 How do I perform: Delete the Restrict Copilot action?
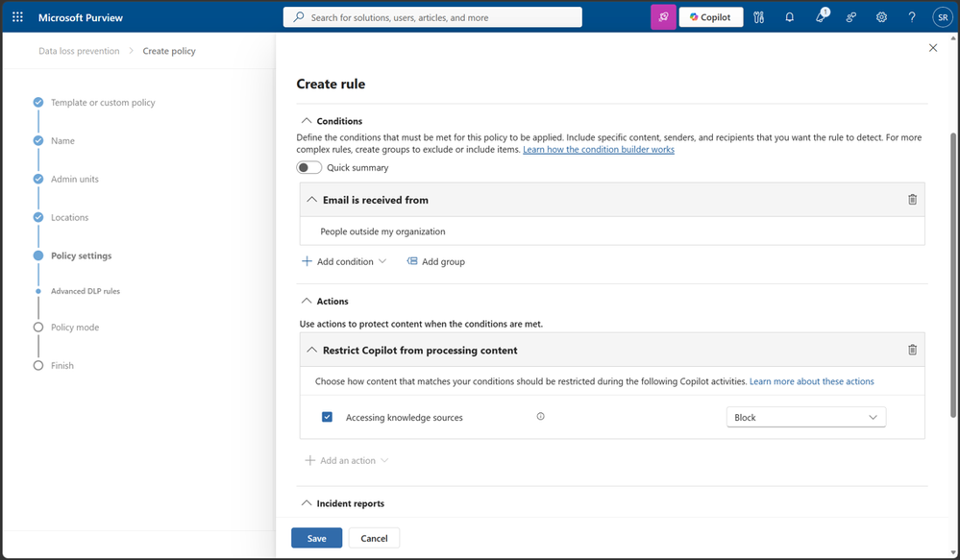912,350
